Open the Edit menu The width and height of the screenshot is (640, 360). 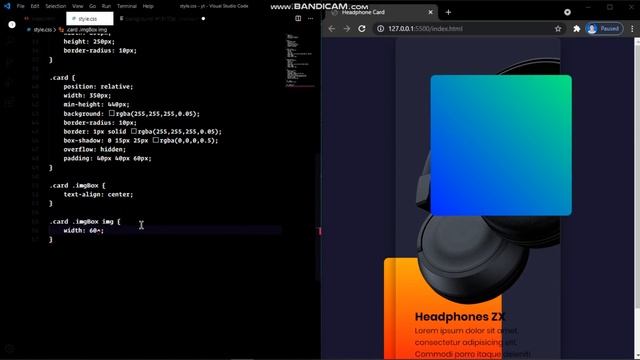pos(35,6)
